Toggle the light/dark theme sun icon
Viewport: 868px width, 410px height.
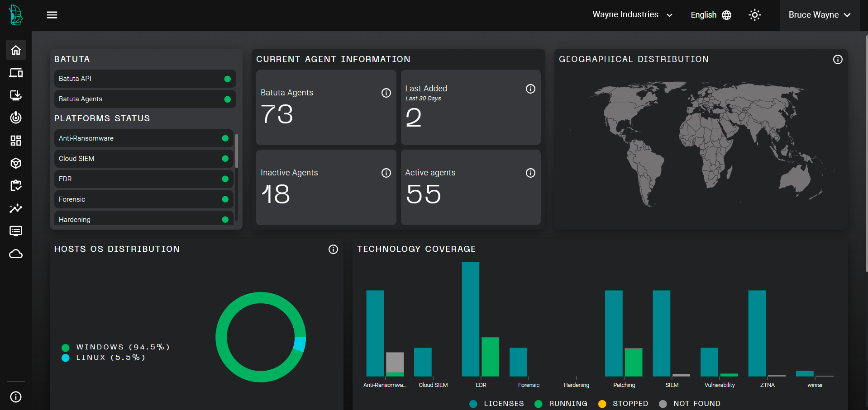click(x=754, y=15)
